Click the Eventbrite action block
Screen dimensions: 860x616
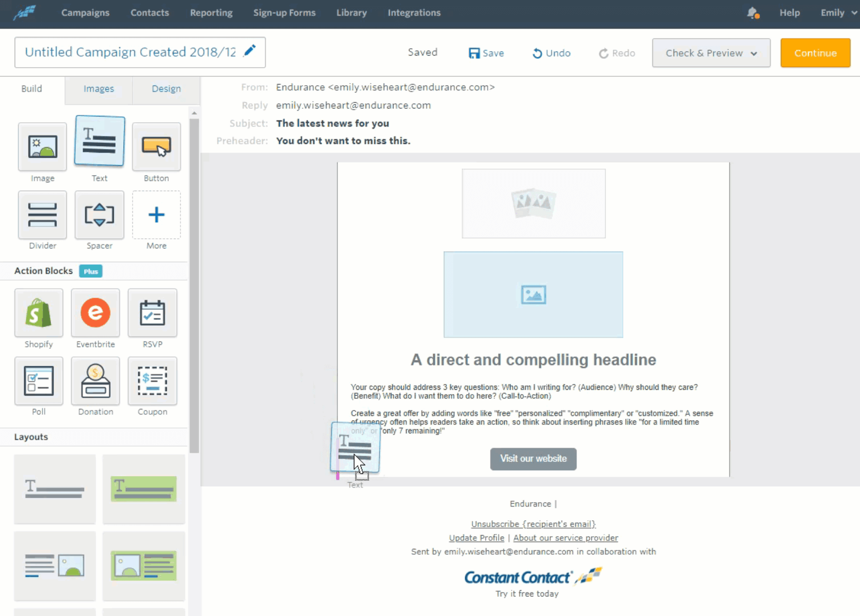pyautogui.click(x=95, y=313)
